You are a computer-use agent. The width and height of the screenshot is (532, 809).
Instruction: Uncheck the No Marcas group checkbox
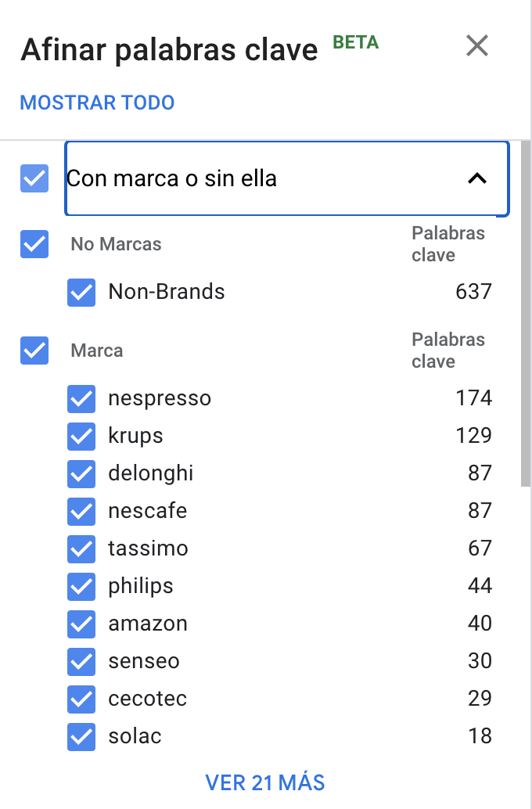click(34, 244)
